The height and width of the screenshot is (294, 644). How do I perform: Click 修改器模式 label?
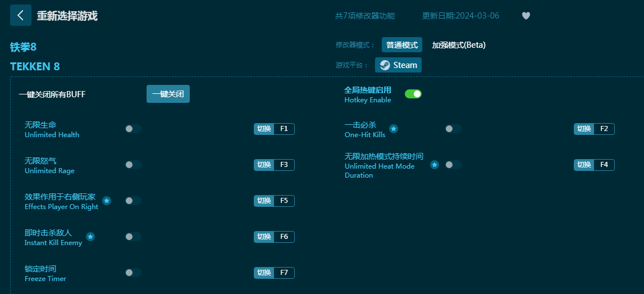tap(355, 45)
